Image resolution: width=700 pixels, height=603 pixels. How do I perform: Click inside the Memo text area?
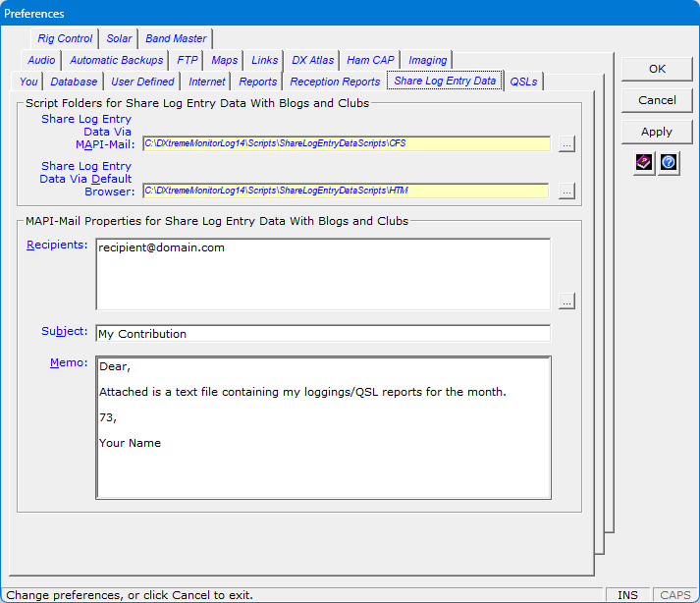323,426
